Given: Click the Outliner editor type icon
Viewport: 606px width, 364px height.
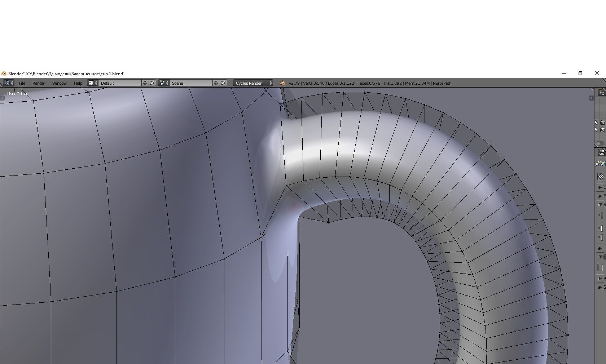Looking at the screenshot, I should pyautogui.click(x=602, y=93).
